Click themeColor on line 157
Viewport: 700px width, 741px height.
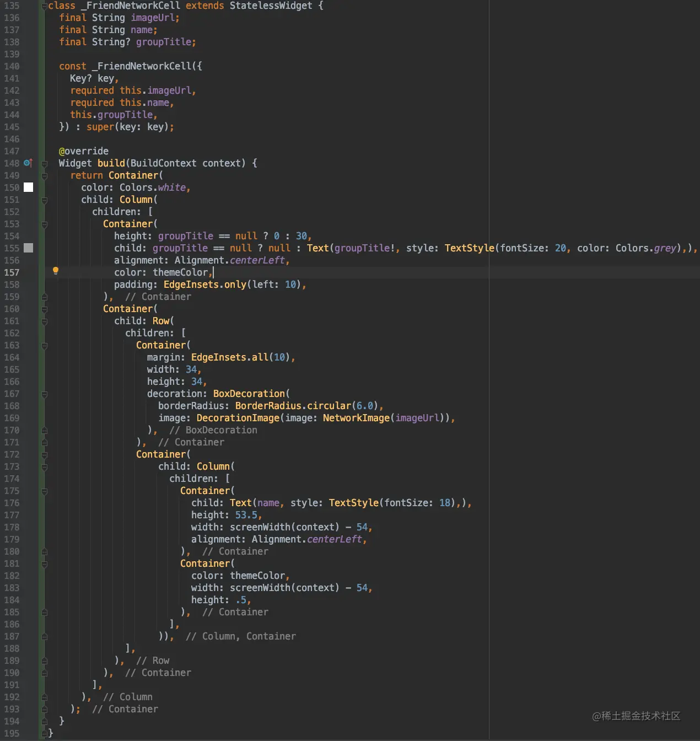pyautogui.click(x=180, y=272)
